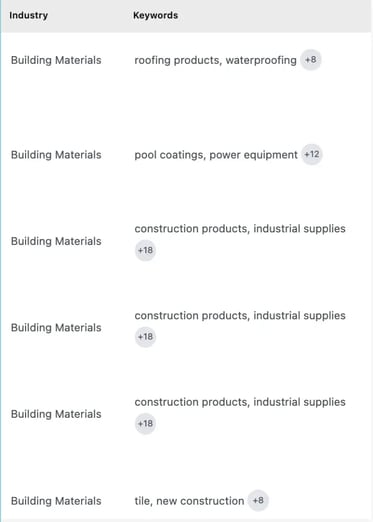Image resolution: width=373 pixels, height=522 pixels.
Task: Select Building Materials in the roofing products row
Action: pos(56,60)
